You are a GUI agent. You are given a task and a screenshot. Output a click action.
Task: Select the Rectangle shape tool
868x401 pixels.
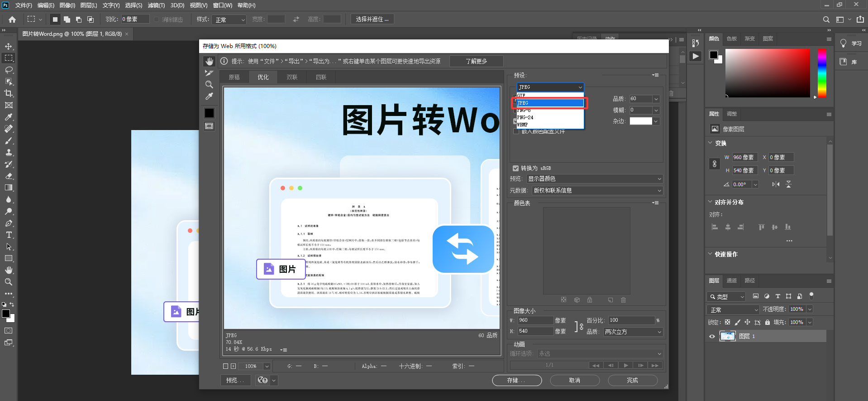tap(9, 258)
